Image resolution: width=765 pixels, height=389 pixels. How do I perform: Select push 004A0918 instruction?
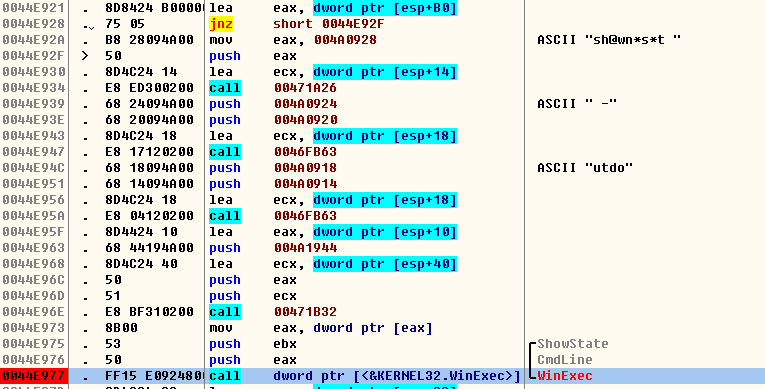click(x=273, y=168)
